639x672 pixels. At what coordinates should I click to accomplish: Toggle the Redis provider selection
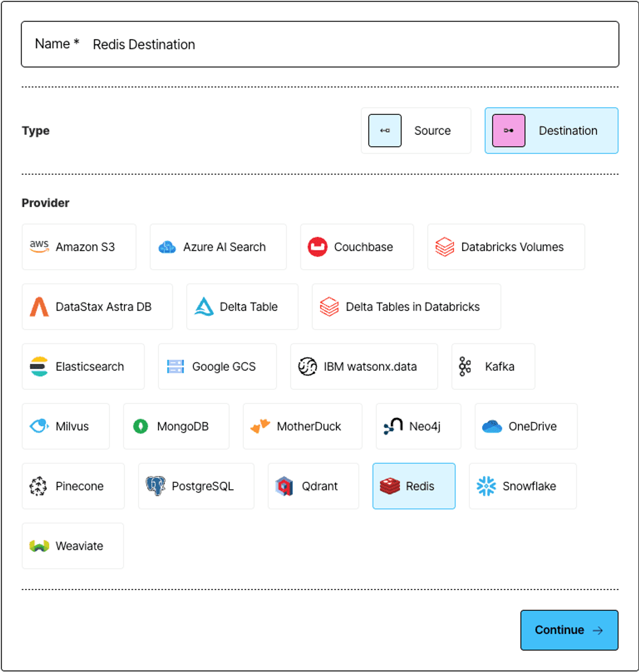pyautogui.click(x=414, y=486)
